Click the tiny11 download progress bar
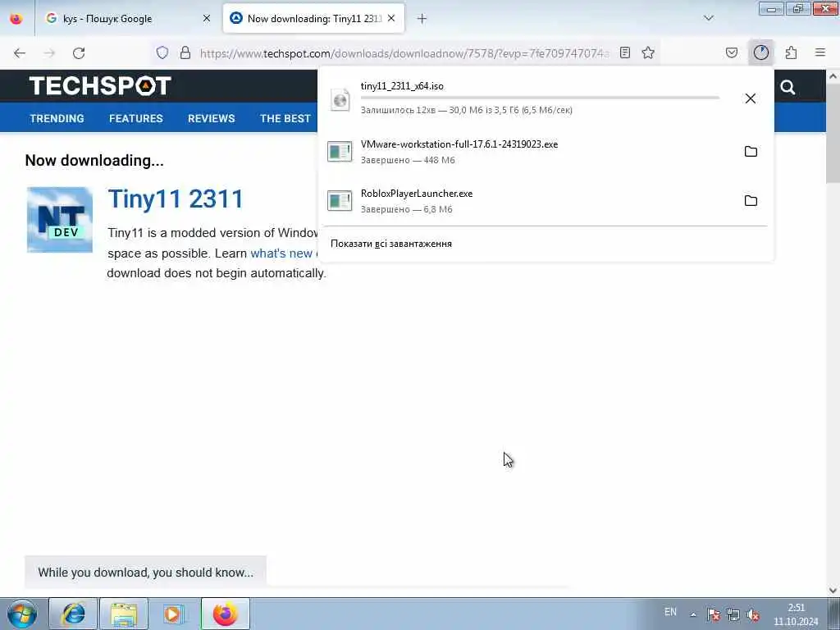Viewport: 840px width, 630px height. click(540, 98)
